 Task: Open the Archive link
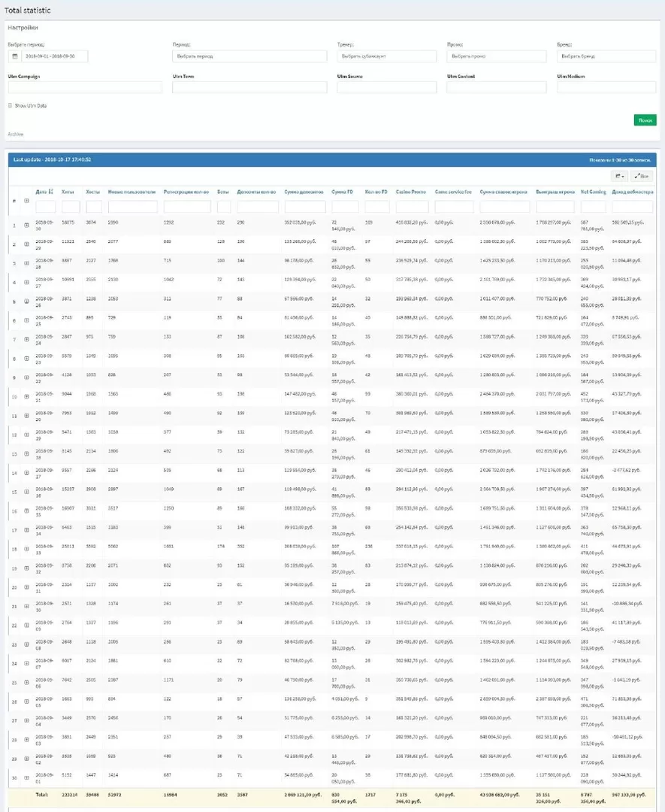coord(16,135)
